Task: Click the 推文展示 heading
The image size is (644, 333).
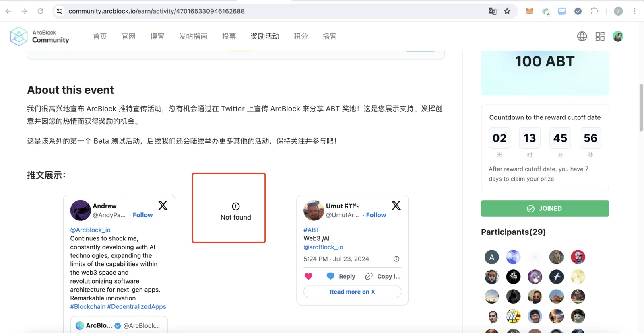Action: (x=46, y=175)
